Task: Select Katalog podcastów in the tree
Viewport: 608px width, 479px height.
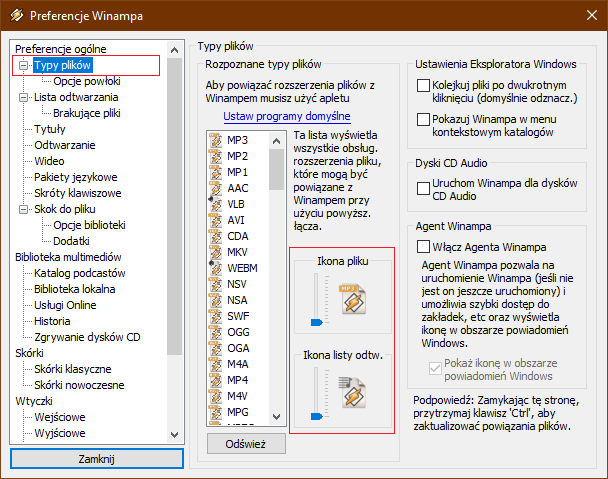Action: 79,273
